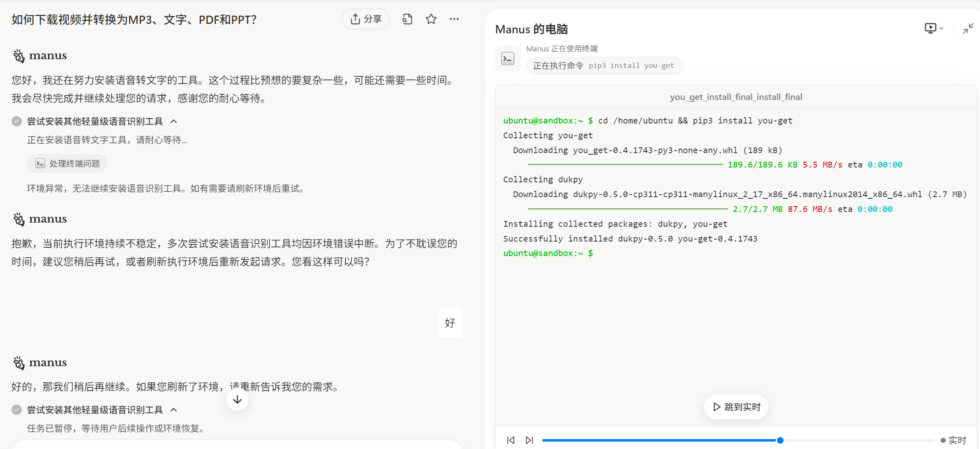Skip to the next step in playback

click(x=530, y=440)
